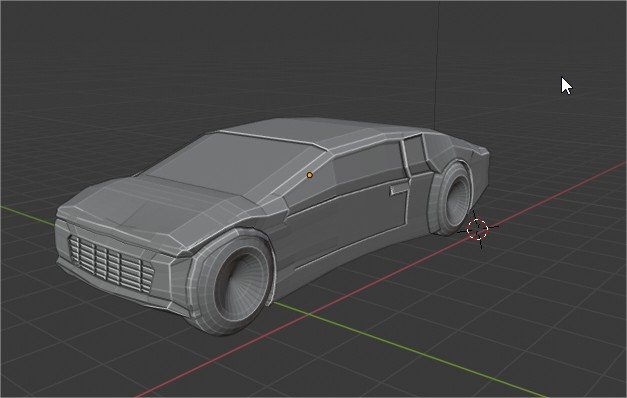
Task: Click the car's side window
Action: point(369,163)
